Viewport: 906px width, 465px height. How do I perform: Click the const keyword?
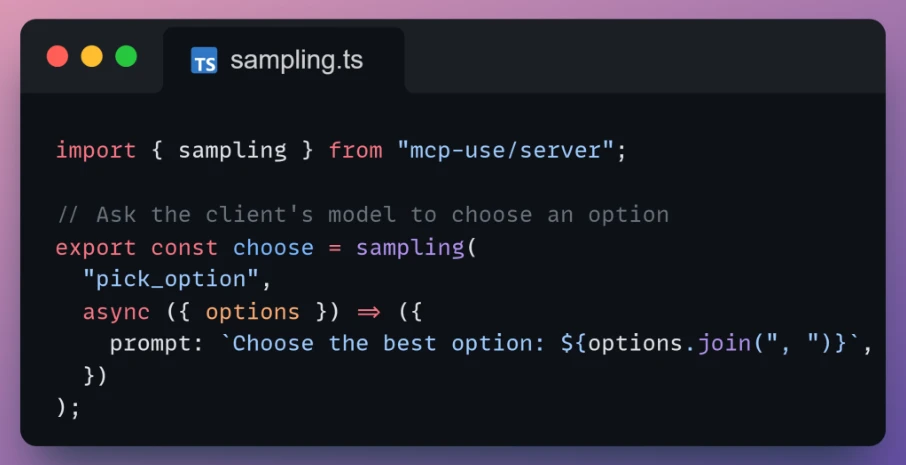[x=184, y=248]
